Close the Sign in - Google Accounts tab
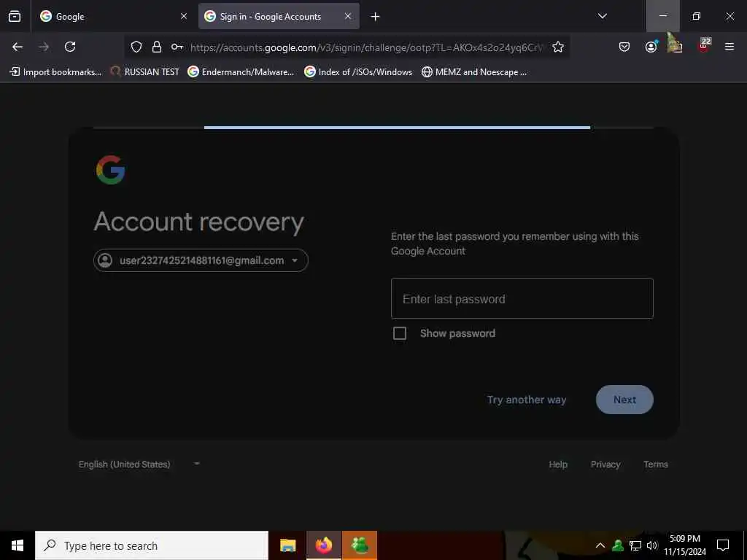This screenshot has height=560, width=747. (x=348, y=16)
